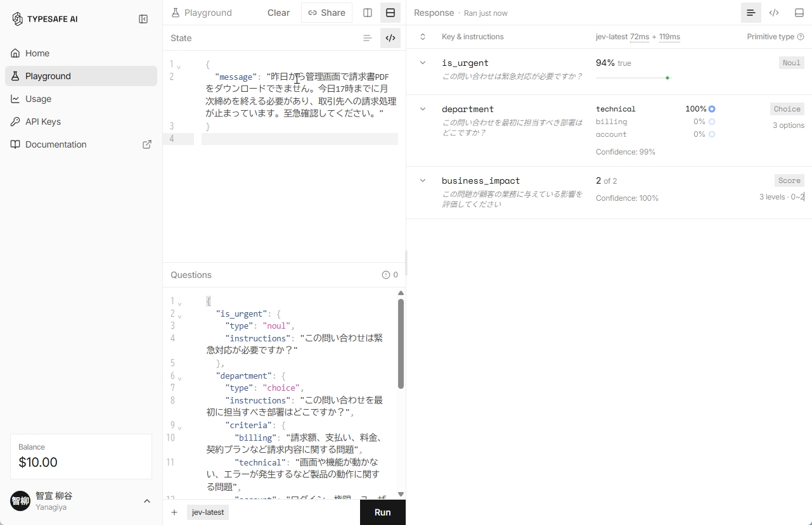Click the is_urgent confidence slider

click(x=633, y=78)
